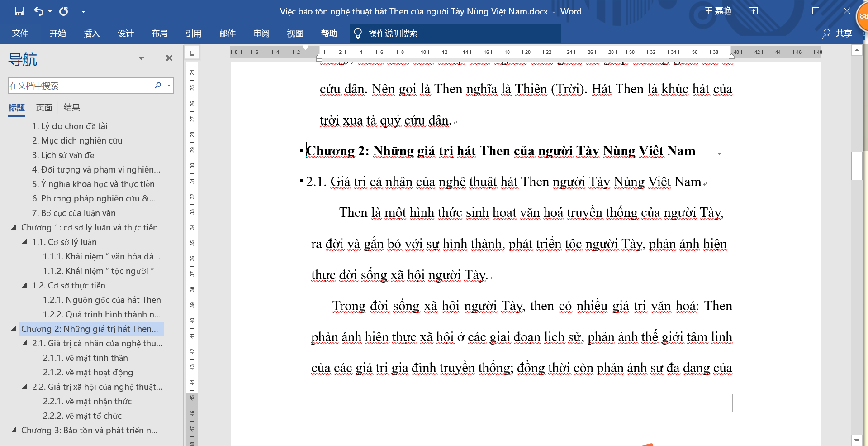
Task: Go to heading 7. Bố cục của luận văn
Action: 74,213
